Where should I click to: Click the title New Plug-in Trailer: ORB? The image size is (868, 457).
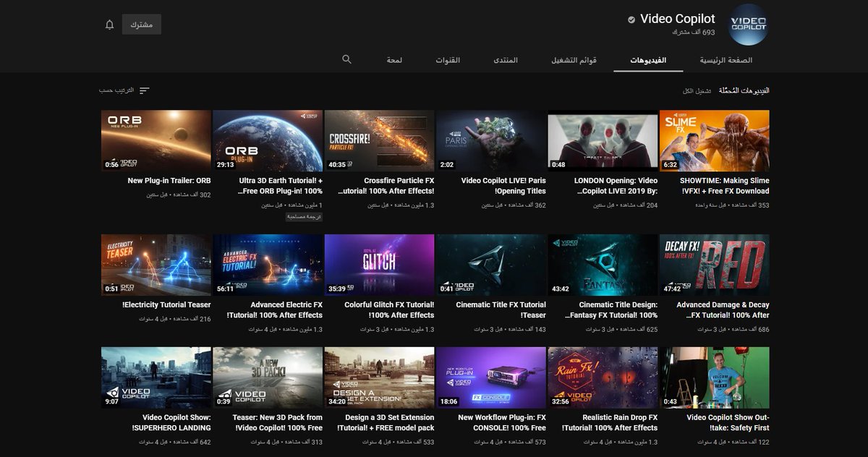(x=169, y=181)
